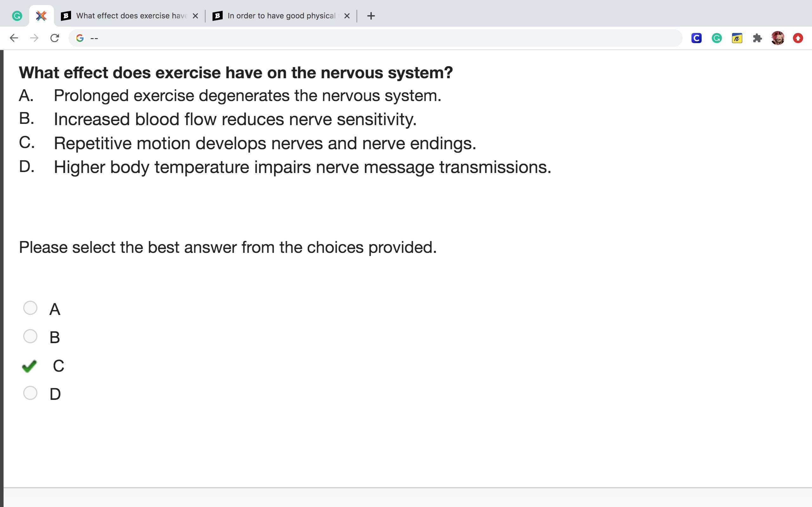Close the "What effect does exercise" tab

(x=195, y=16)
